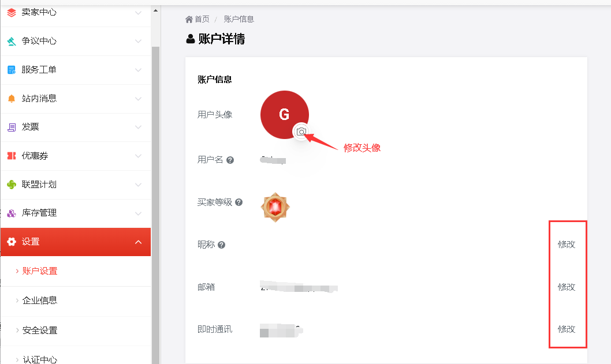Expand the 发票 menu arrow
Image resolution: width=611 pixels, height=364 pixels.
coord(138,127)
